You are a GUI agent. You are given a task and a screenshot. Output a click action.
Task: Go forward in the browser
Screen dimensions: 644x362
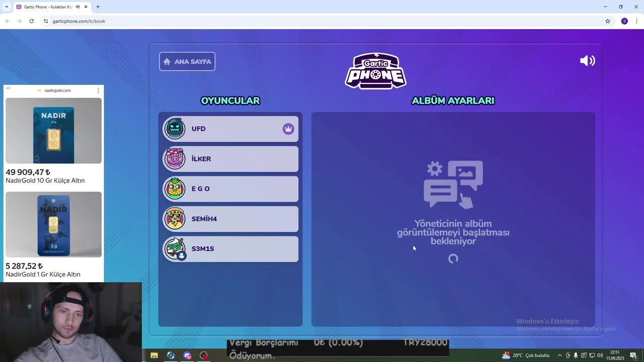click(19, 21)
